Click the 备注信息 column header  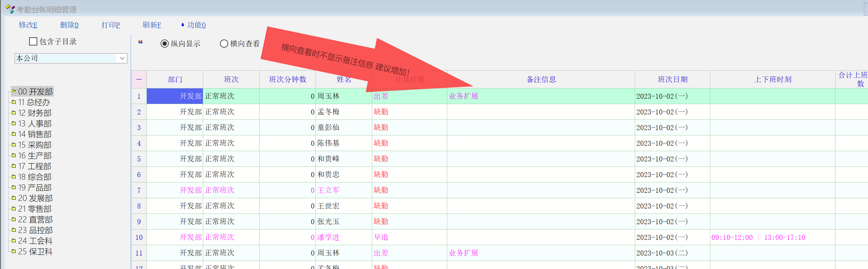[541, 80]
